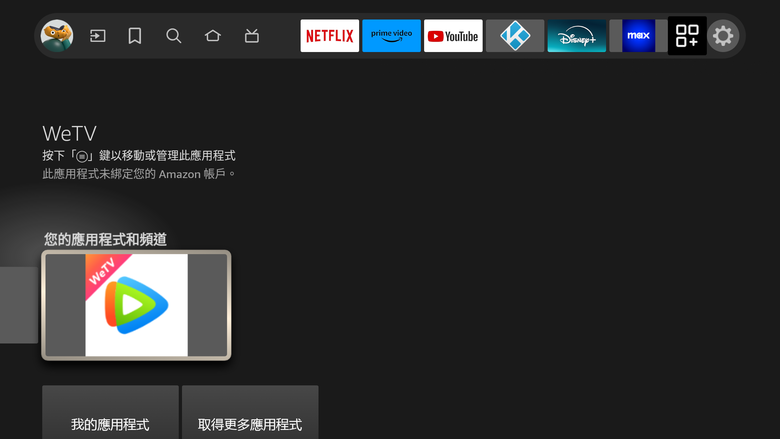Click the Amazon 帳戶 notice text
This screenshot has width=780, height=439.
pos(139,174)
